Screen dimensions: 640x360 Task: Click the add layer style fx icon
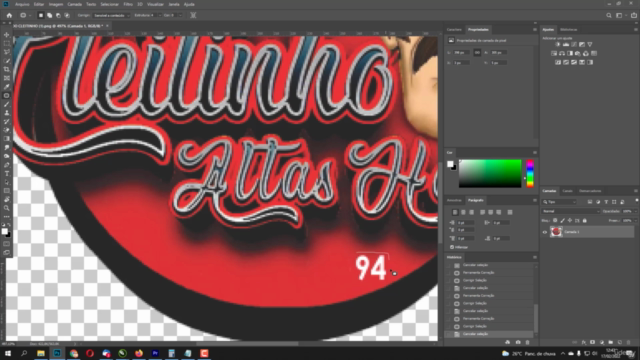tap(584, 342)
